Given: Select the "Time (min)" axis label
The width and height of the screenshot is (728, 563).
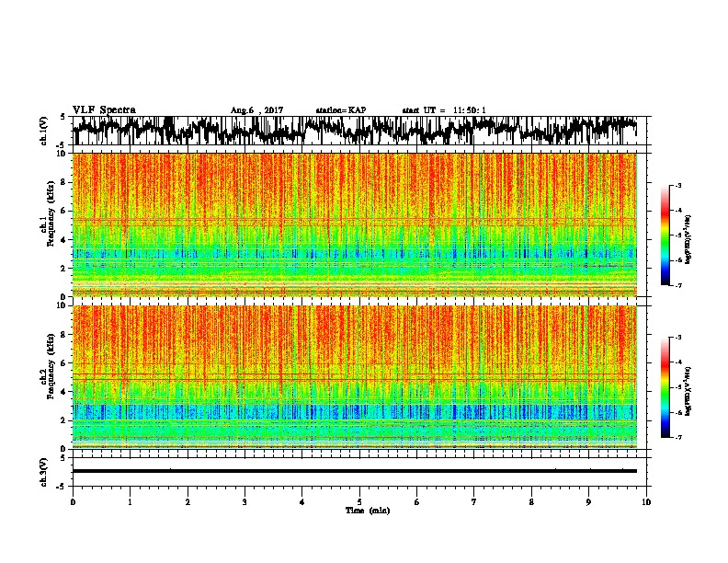Looking at the screenshot, I should point(368,511).
